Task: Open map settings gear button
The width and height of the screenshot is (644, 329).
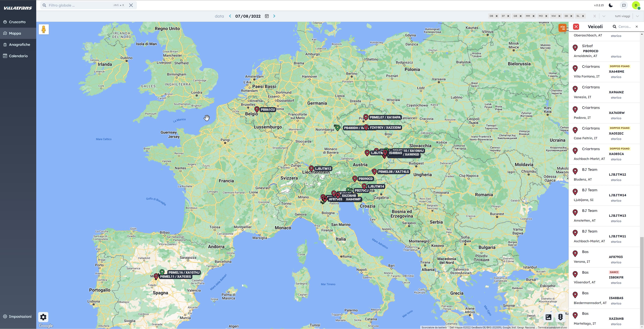Action: tap(43, 317)
